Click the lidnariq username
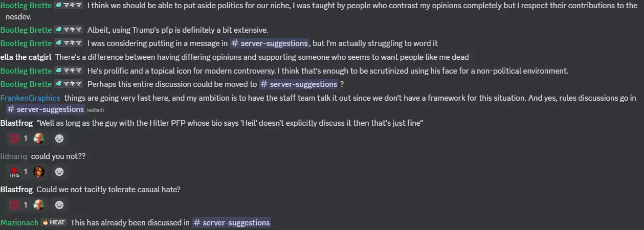This screenshot has height=230, width=644. [14, 156]
